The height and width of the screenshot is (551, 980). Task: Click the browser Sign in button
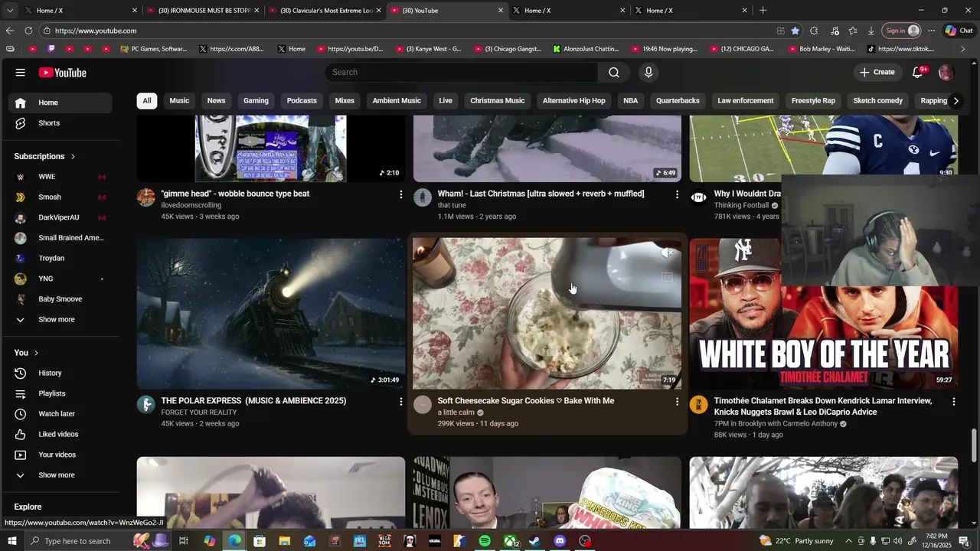pyautogui.click(x=901, y=31)
